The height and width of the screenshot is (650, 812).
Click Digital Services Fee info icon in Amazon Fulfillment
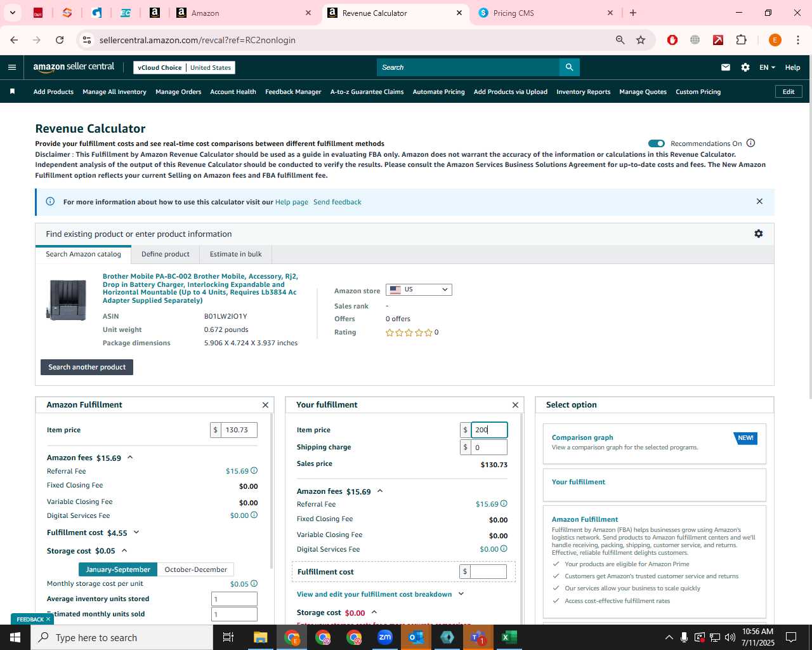pyautogui.click(x=254, y=515)
